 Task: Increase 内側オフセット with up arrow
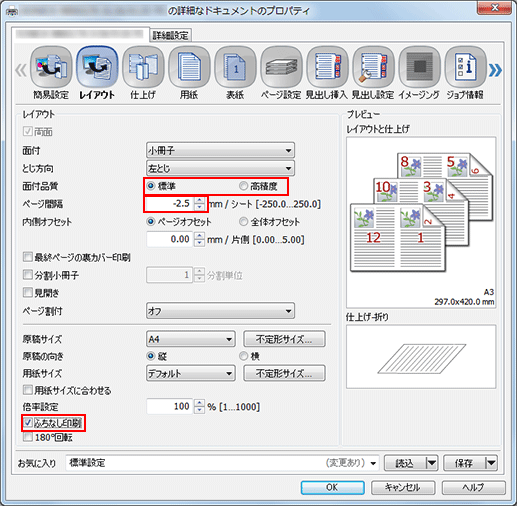pyautogui.click(x=199, y=236)
